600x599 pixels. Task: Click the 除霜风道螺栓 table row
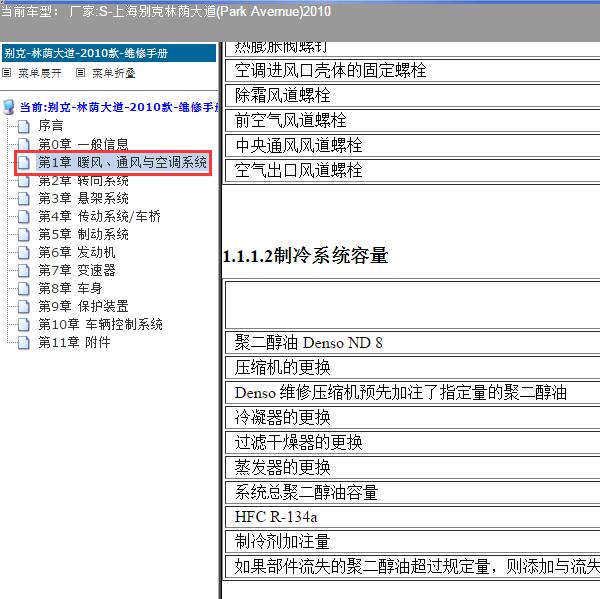(412, 95)
